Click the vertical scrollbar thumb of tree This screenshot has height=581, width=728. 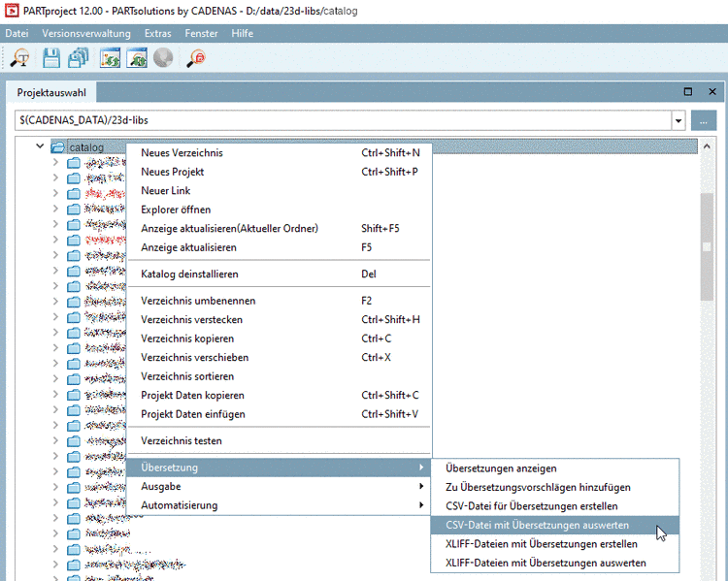(x=707, y=247)
